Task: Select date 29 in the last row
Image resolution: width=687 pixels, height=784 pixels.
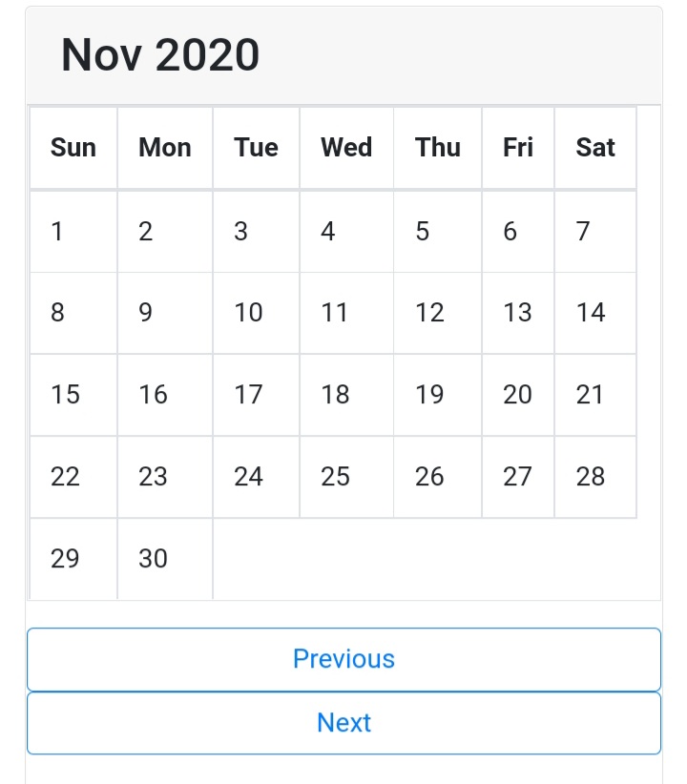Action: (x=65, y=559)
